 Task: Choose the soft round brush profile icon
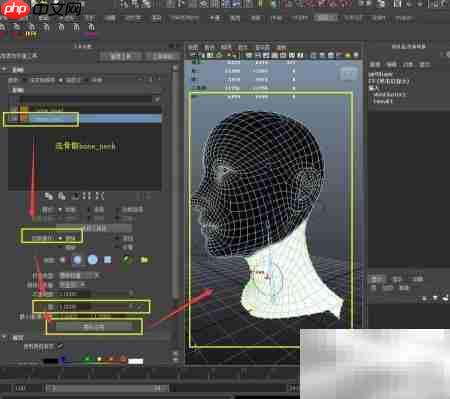pos(77,260)
